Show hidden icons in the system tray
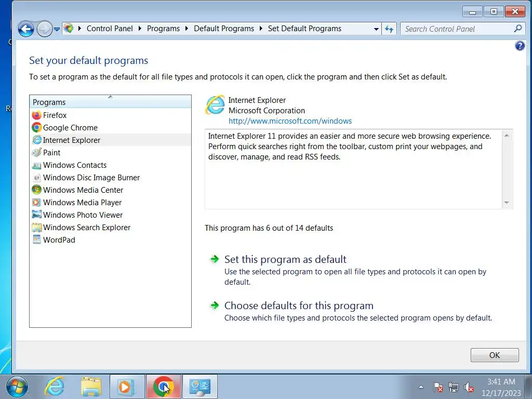This screenshot has width=532, height=399. pyautogui.click(x=421, y=387)
